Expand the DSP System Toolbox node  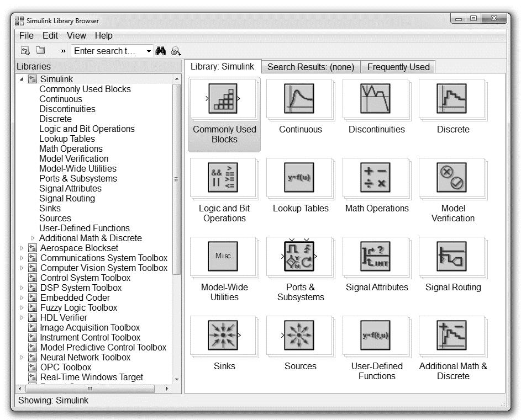click(22, 288)
